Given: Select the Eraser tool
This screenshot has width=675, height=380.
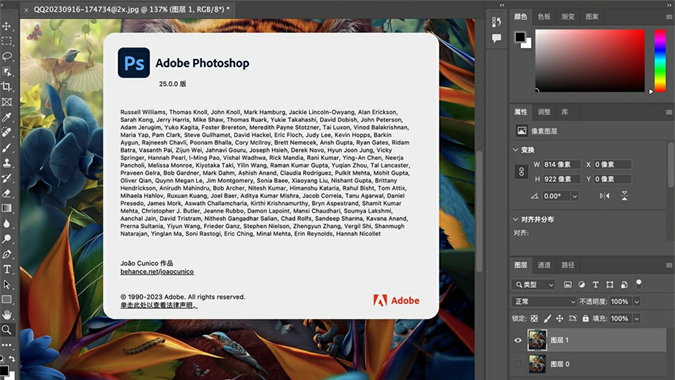Looking at the screenshot, I should click(7, 193).
